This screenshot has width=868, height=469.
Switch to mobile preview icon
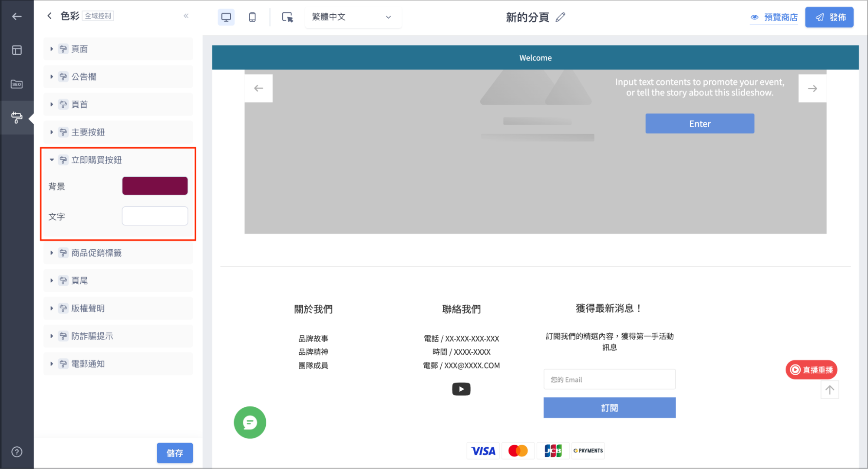252,17
